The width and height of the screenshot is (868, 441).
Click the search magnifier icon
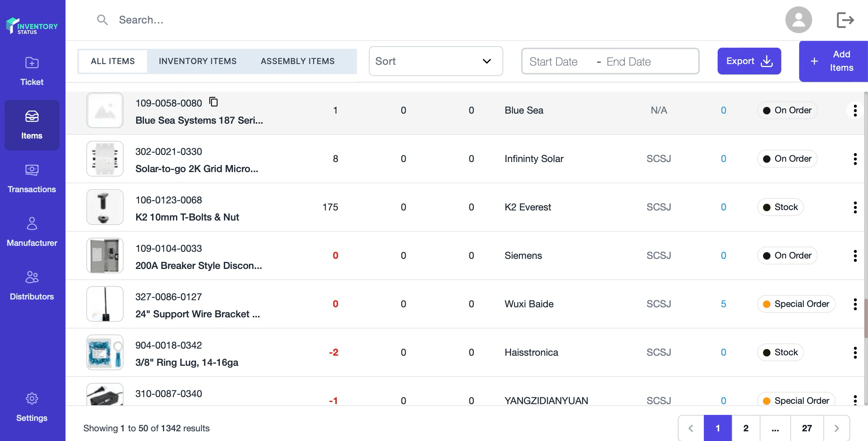[x=102, y=20]
